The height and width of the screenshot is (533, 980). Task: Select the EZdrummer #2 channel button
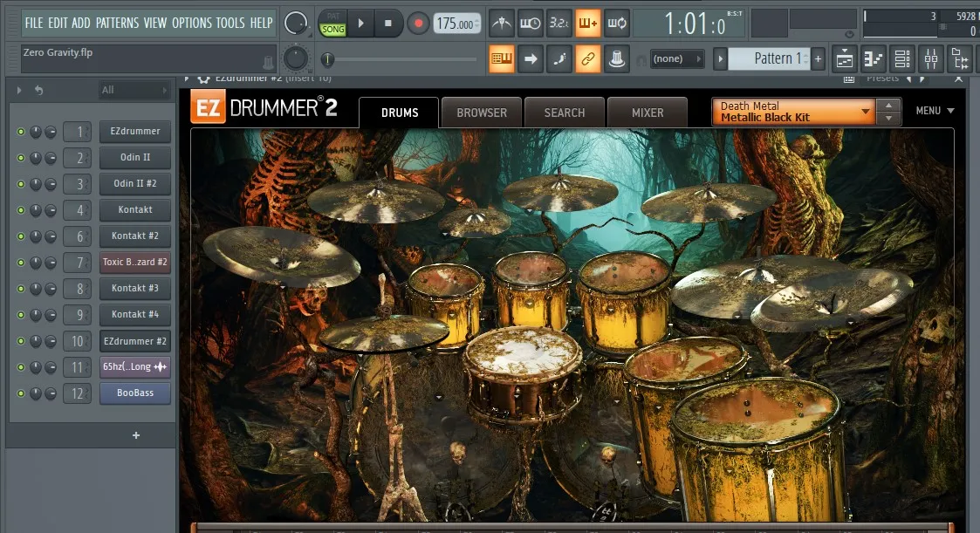click(x=135, y=341)
